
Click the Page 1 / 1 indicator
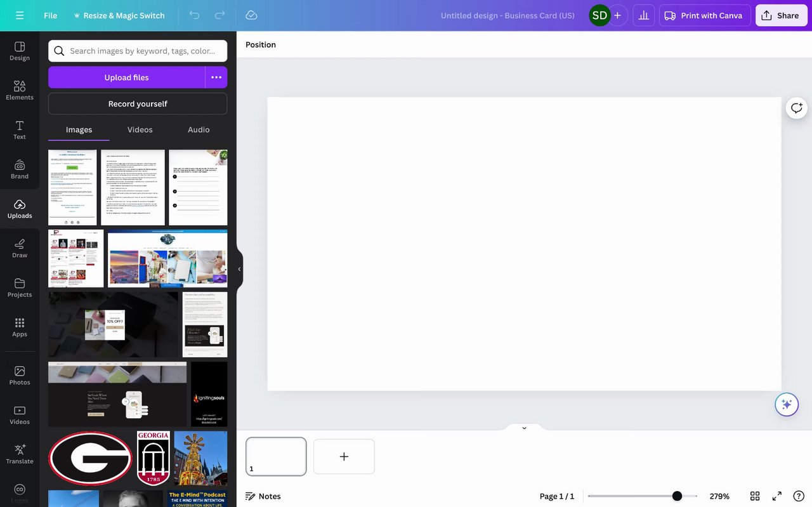pyautogui.click(x=557, y=496)
